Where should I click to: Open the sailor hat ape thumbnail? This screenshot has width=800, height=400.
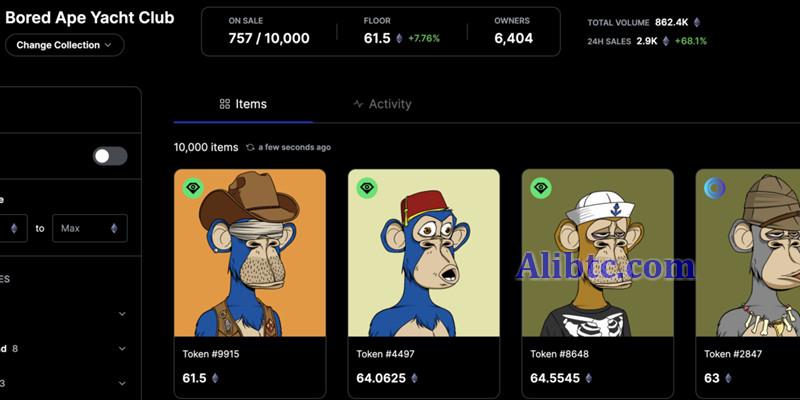tap(598, 253)
